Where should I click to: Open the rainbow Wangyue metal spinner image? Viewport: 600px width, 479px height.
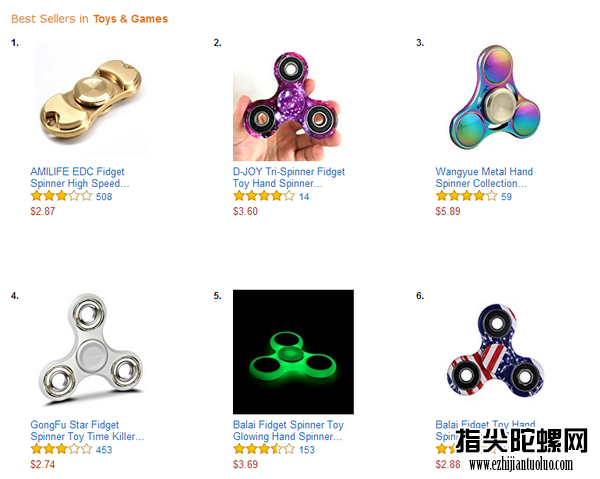496,98
